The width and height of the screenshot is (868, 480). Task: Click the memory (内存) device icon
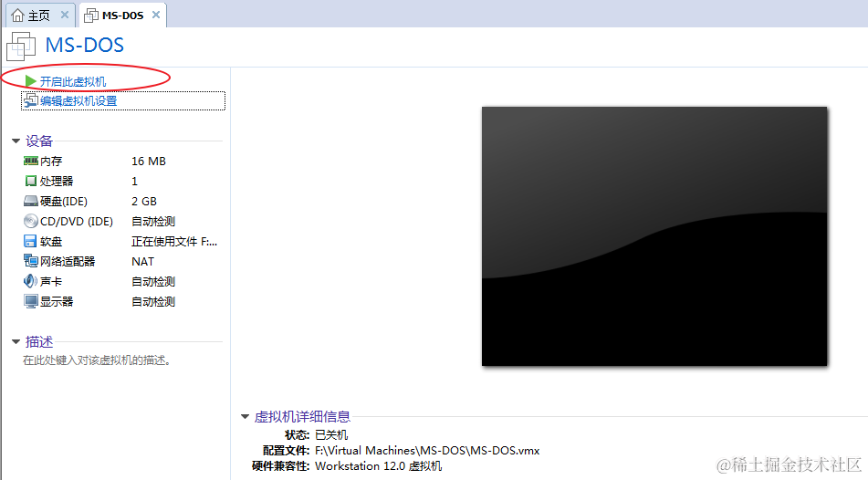tap(31, 161)
